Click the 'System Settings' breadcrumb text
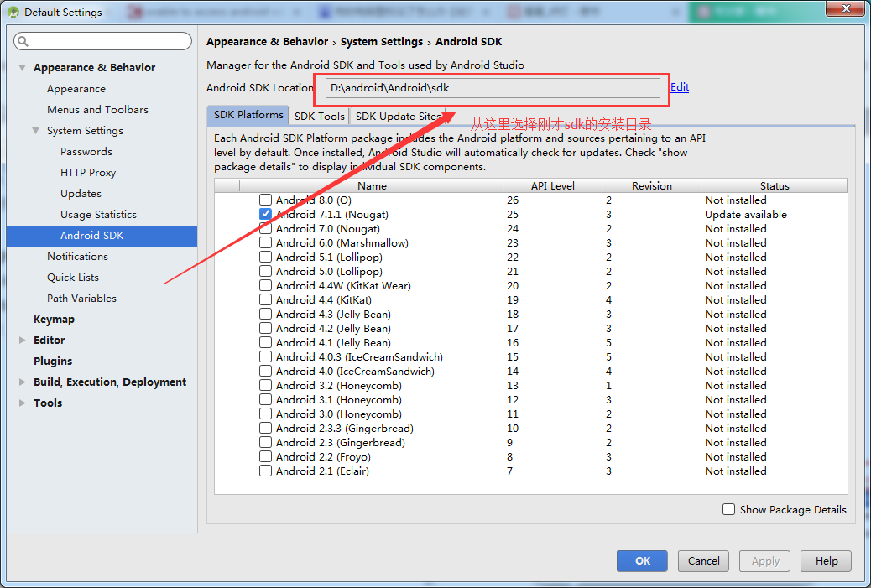871x588 pixels. [382, 42]
